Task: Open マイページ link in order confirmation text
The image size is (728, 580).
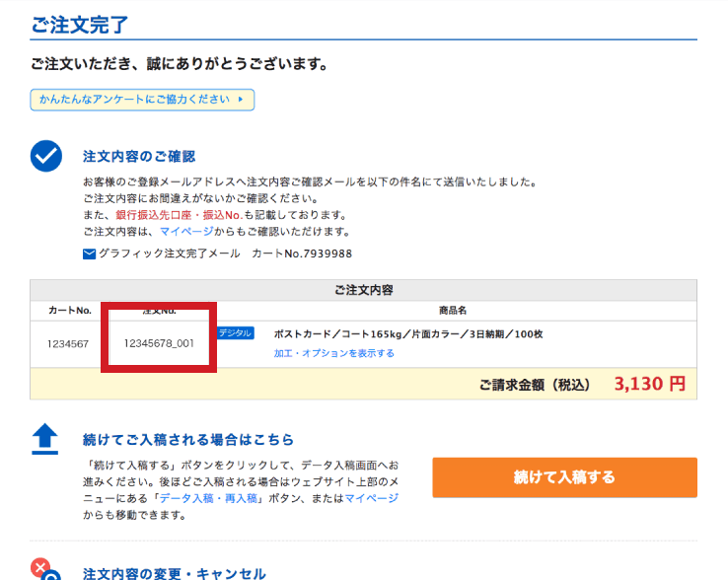Action: click(x=186, y=232)
